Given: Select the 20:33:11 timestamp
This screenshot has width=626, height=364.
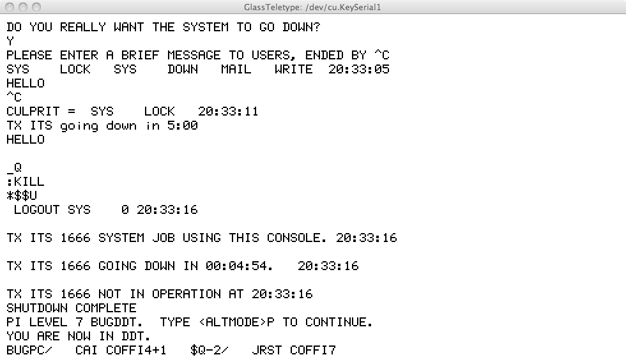Looking at the screenshot, I should [228, 112].
